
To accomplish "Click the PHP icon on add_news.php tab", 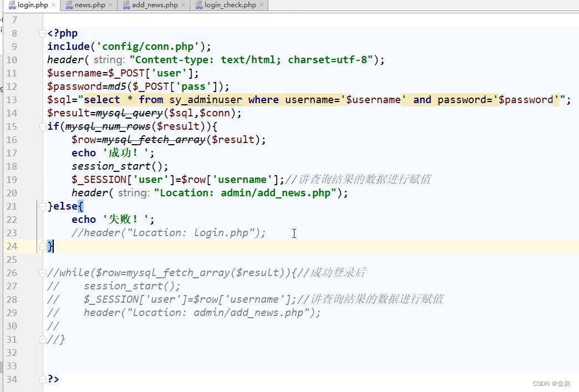I will 127,5.
